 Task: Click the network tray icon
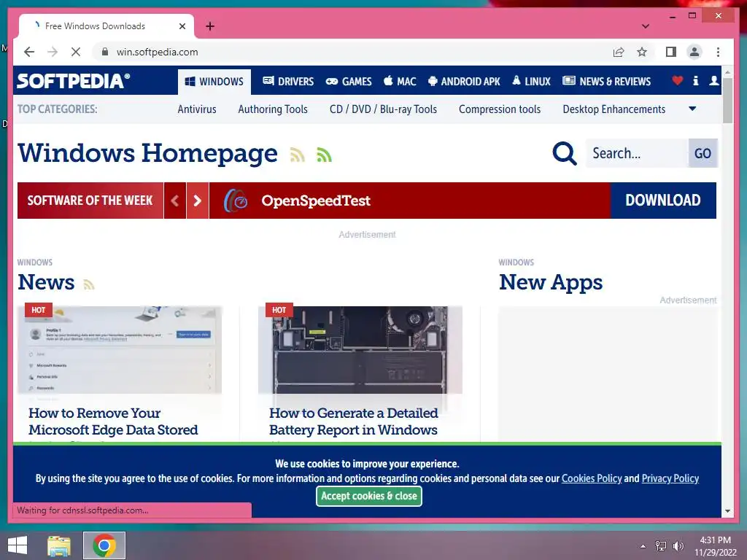661,545
